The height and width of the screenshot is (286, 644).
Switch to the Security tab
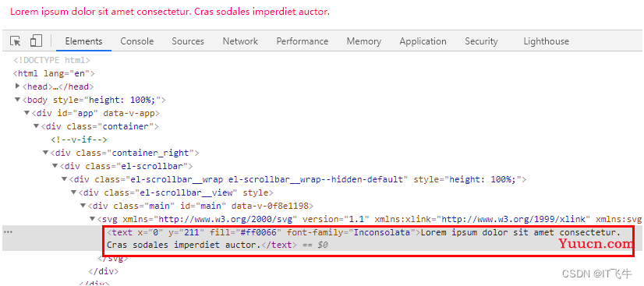click(x=481, y=41)
